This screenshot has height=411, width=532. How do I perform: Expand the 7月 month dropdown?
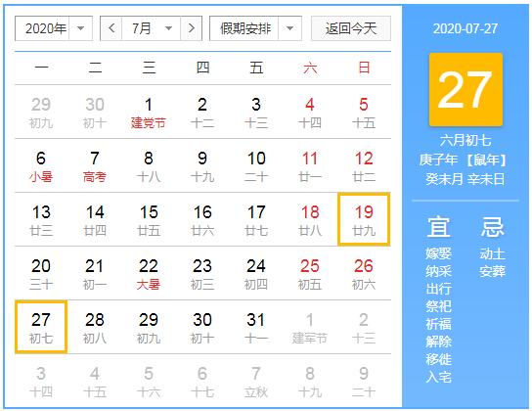pos(152,28)
